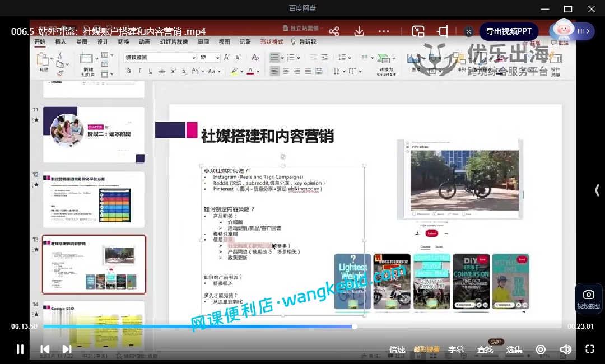The width and height of the screenshot is (605, 364).
Task: Dismiss the 导出视频PPT prompt
Action: (469, 31)
